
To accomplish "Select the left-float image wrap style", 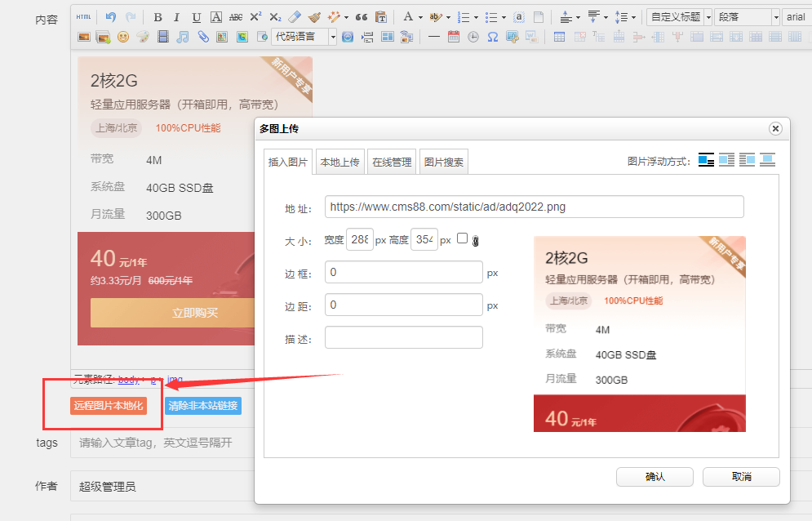I will (x=725, y=160).
